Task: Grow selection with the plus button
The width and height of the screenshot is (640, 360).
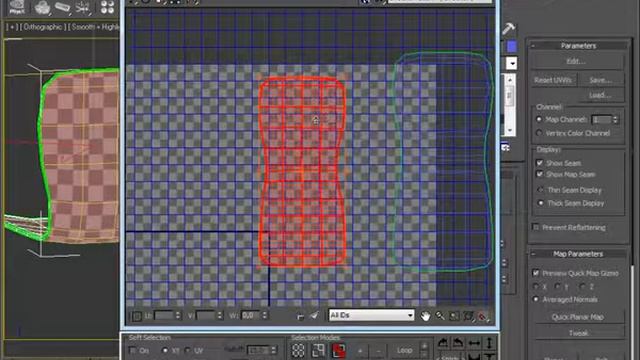Action: (360, 351)
